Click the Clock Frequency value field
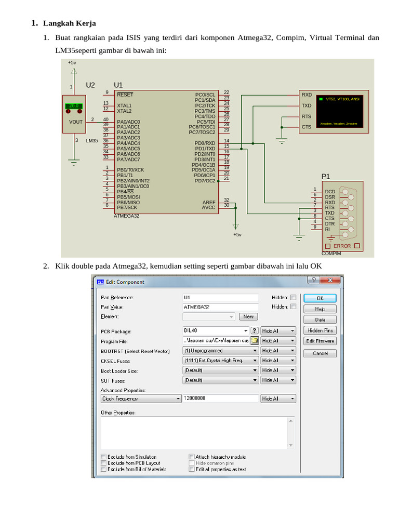The width and height of the screenshot is (399, 532). [220, 398]
